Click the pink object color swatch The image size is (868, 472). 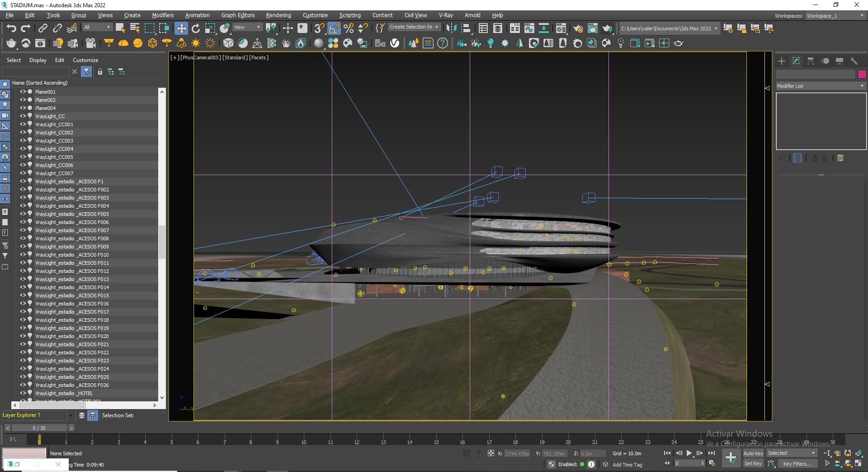pyautogui.click(x=862, y=74)
